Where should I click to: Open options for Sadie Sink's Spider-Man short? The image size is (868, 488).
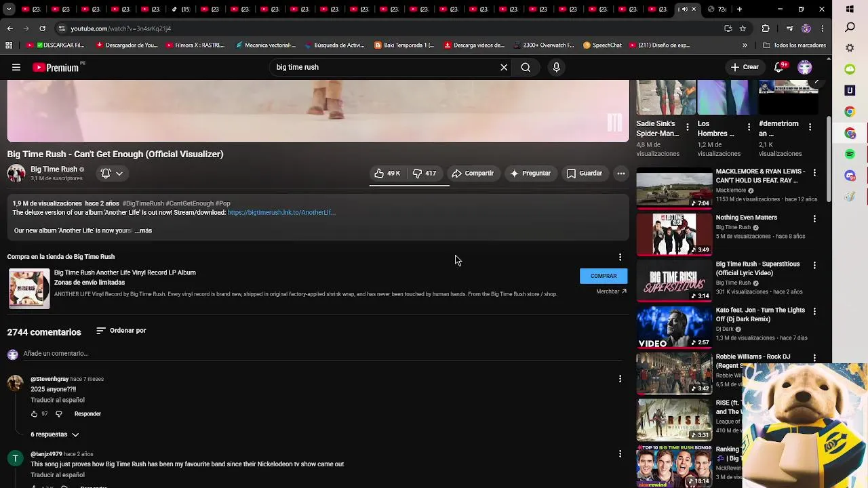pyautogui.click(x=688, y=127)
